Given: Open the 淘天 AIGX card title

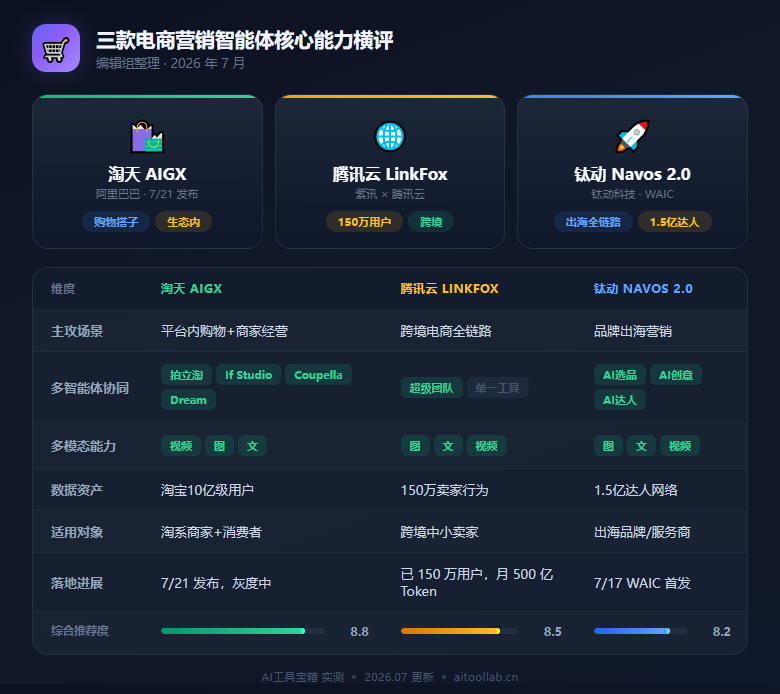Looking at the screenshot, I should [x=147, y=174].
